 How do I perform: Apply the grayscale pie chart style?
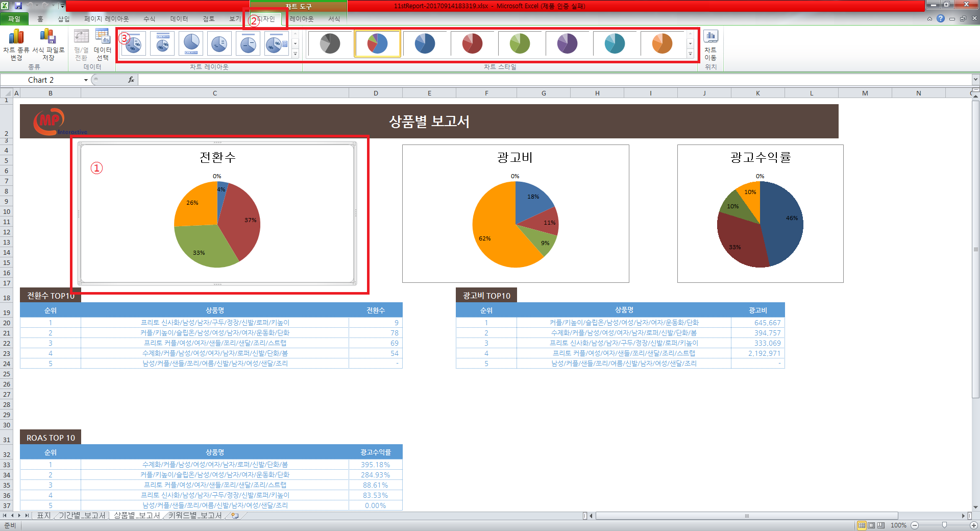[330, 43]
